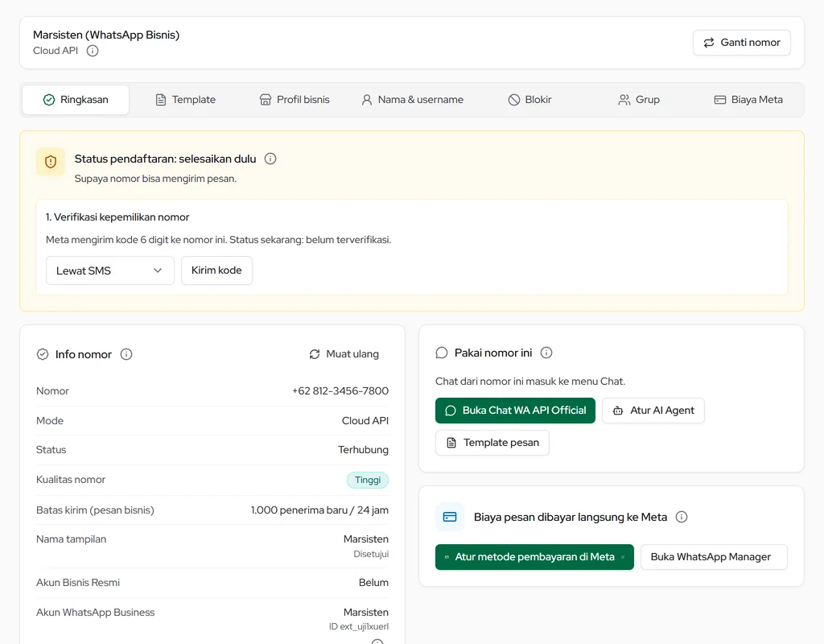Go to the Blokir tab
The height and width of the screenshot is (644, 824).
(529, 100)
